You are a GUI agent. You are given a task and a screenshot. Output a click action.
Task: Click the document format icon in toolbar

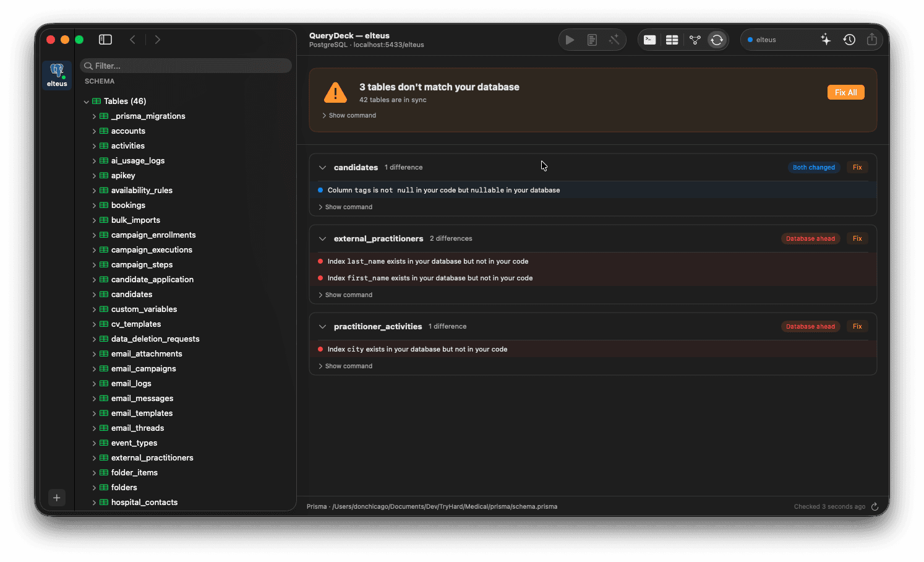click(x=592, y=40)
